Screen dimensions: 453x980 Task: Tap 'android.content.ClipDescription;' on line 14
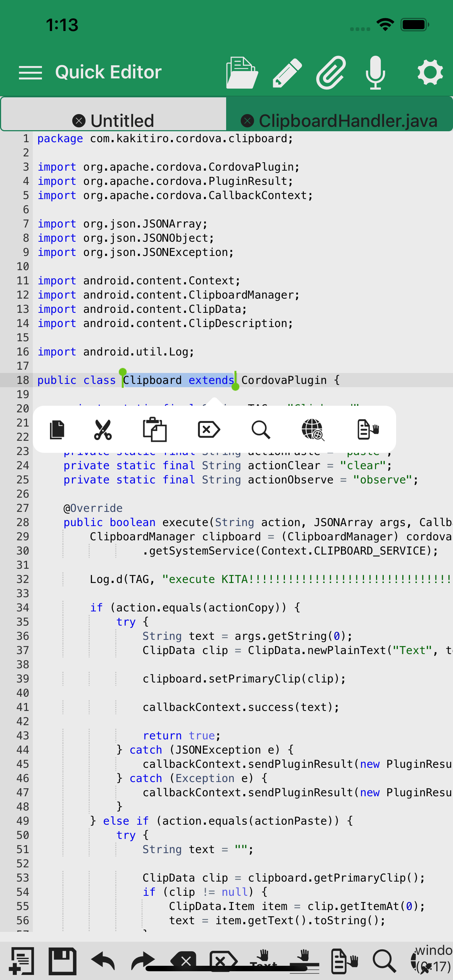(x=188, y=323)
